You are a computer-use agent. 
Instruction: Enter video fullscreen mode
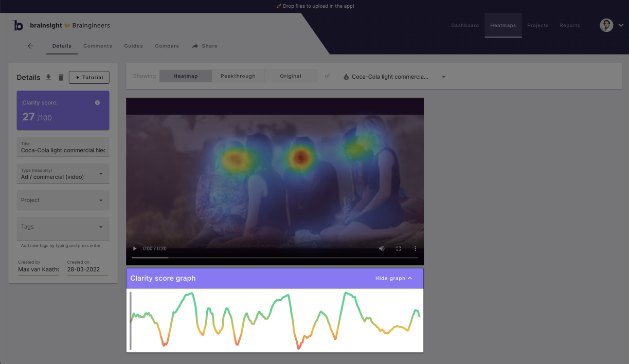click(399, 248)
